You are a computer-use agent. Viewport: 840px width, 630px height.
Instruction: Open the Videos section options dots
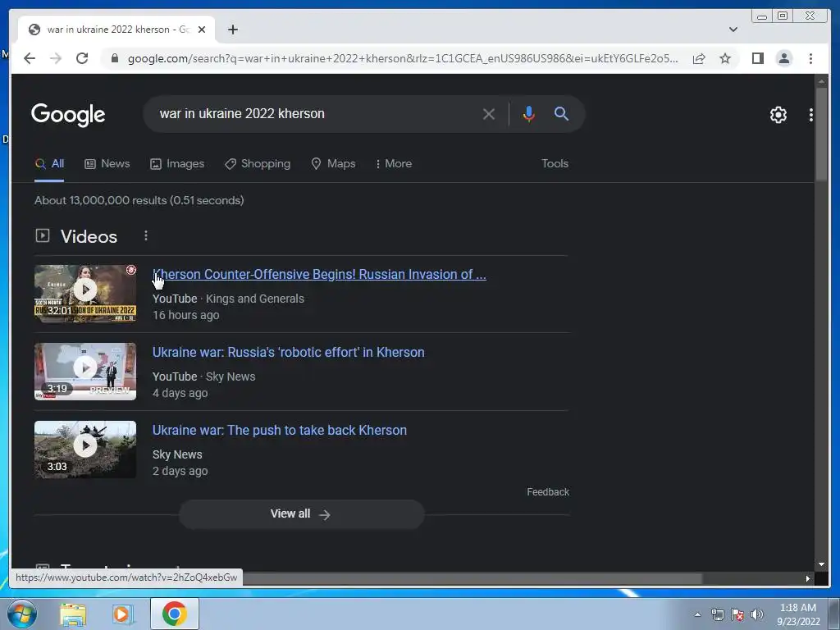[x=146, y=235]
